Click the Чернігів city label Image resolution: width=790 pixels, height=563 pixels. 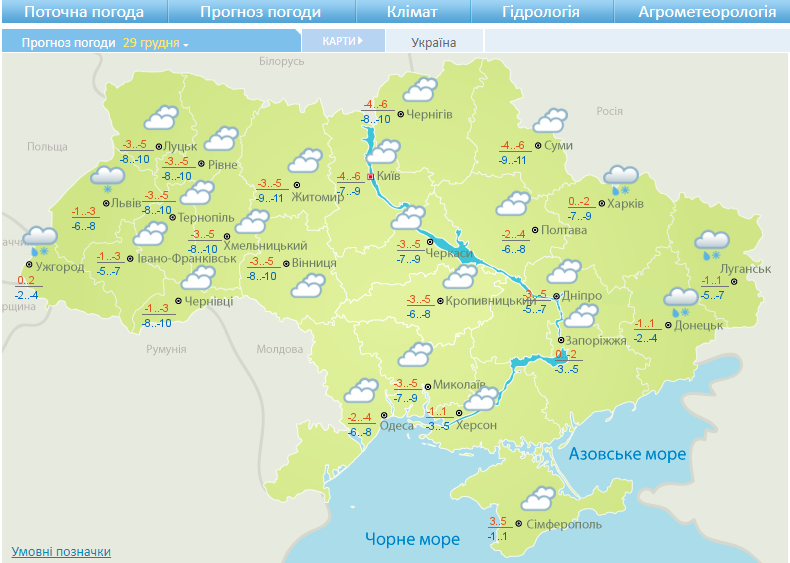pos(429,114)
